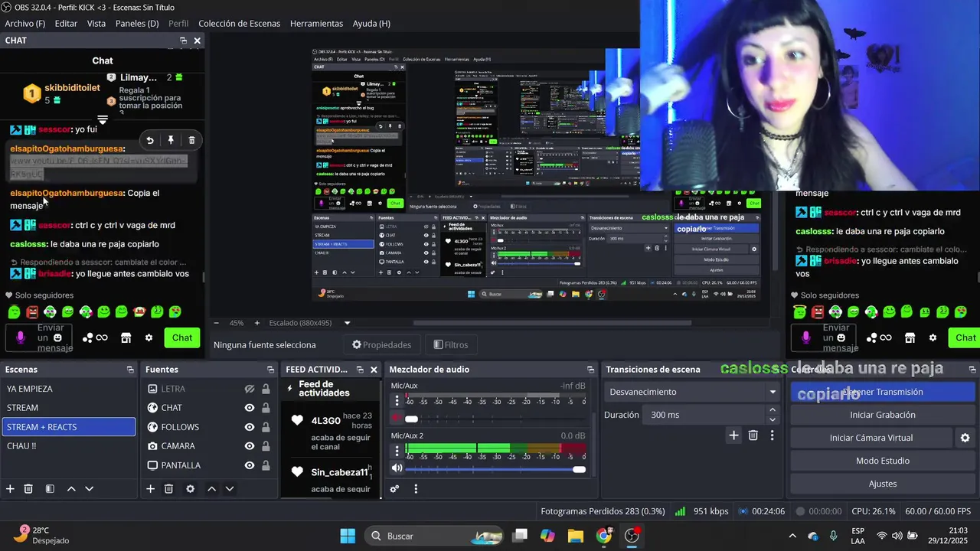
Task: Unlock the LETRA source
Action: click(266, 389)
